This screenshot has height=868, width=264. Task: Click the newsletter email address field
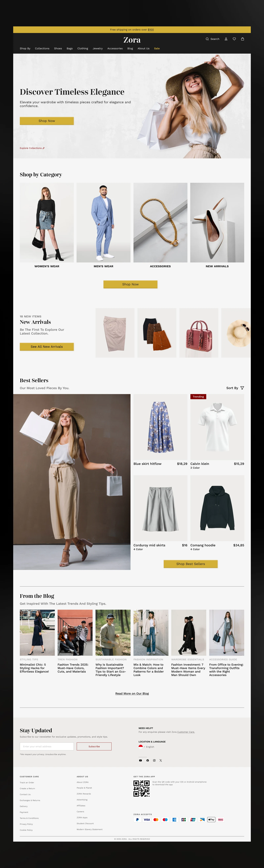click(47, 746)
